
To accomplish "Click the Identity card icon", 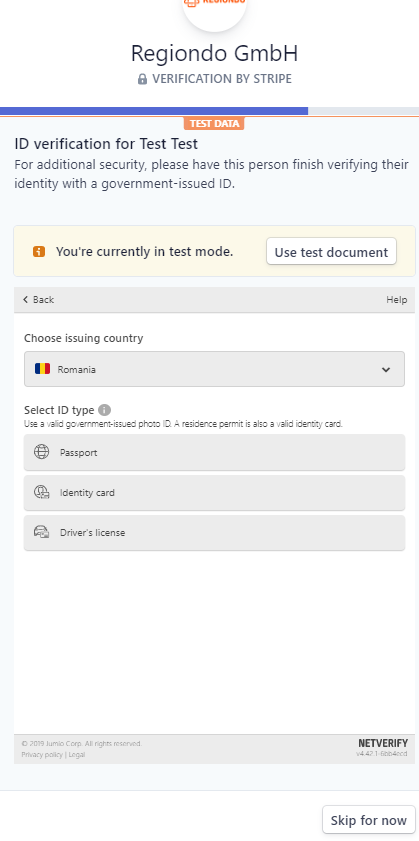I will [41, 492].
